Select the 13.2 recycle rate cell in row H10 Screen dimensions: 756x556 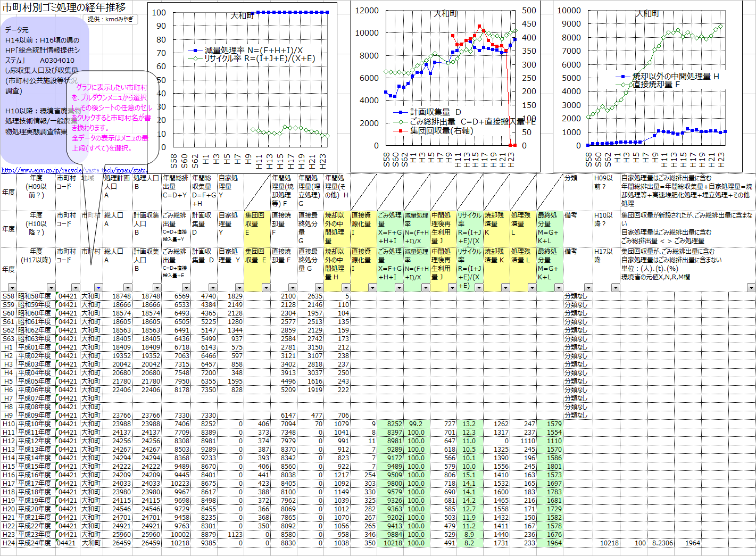(x=470, y=424)
